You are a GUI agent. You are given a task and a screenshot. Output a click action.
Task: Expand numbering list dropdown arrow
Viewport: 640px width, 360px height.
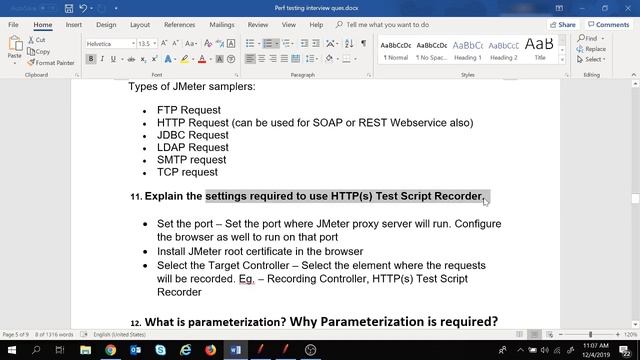pos(277,44)
